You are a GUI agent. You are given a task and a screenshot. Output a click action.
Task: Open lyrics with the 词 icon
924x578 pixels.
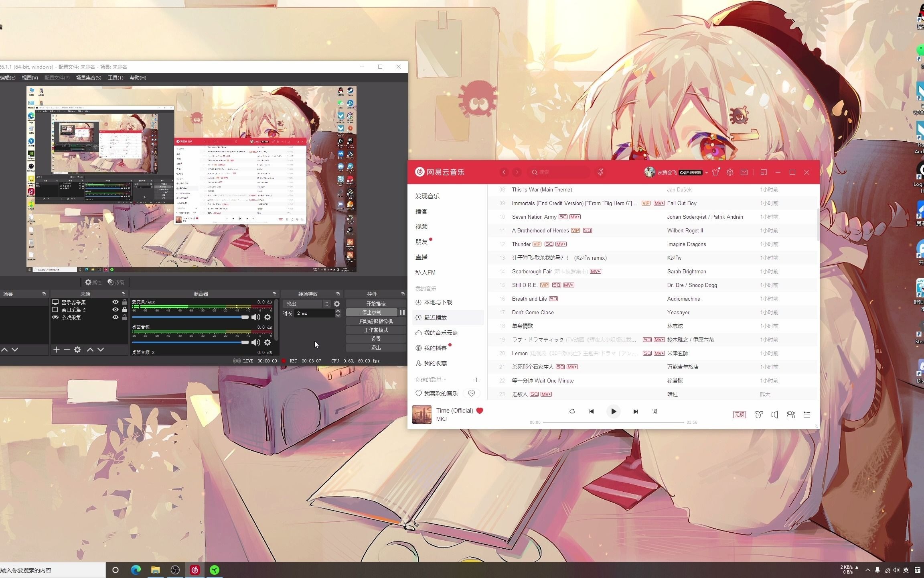pos(655,411)
